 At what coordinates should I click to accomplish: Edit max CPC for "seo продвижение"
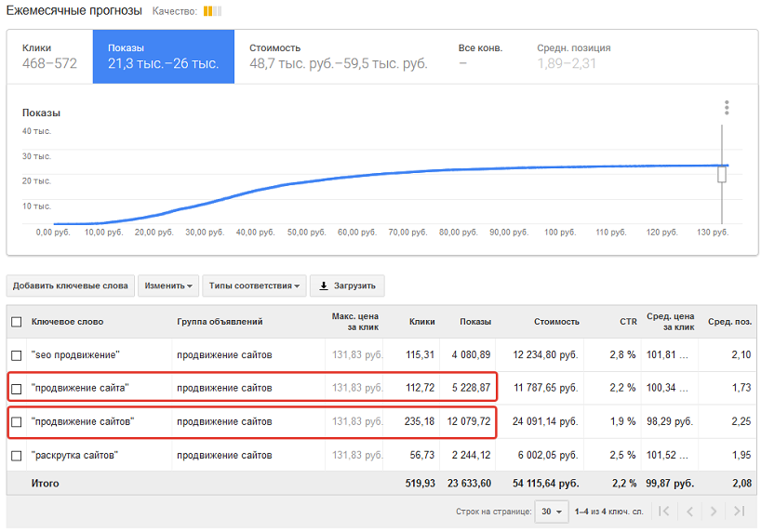[x=357, y=355]
